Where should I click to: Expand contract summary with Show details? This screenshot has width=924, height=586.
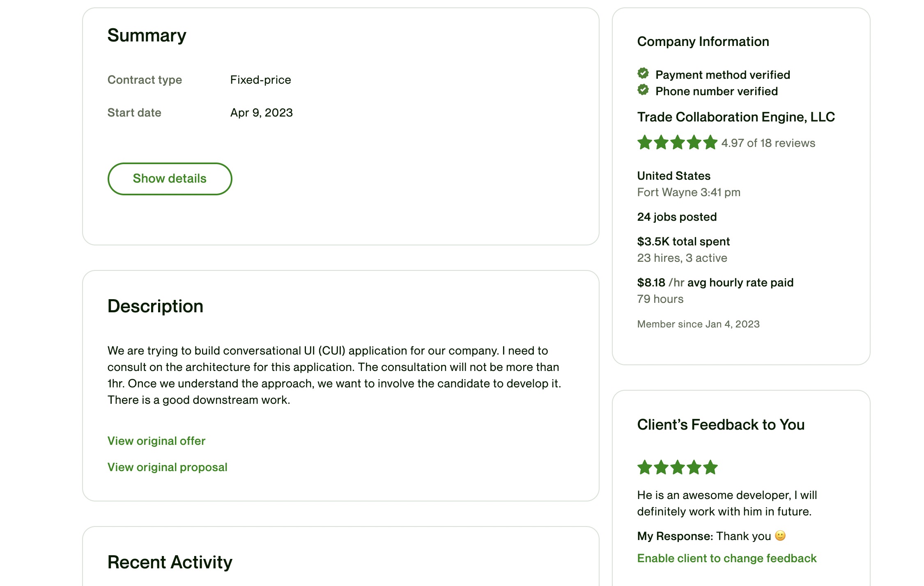point(170,179)
